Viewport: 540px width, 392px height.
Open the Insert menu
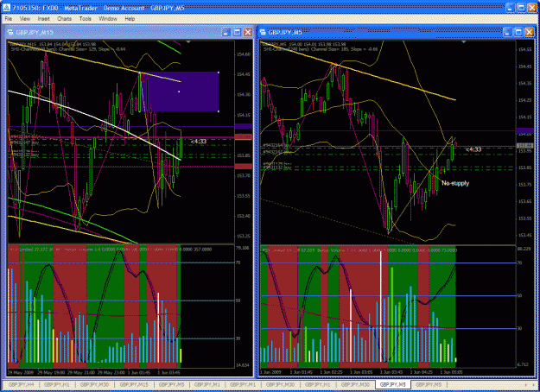(x=44, y=19)
